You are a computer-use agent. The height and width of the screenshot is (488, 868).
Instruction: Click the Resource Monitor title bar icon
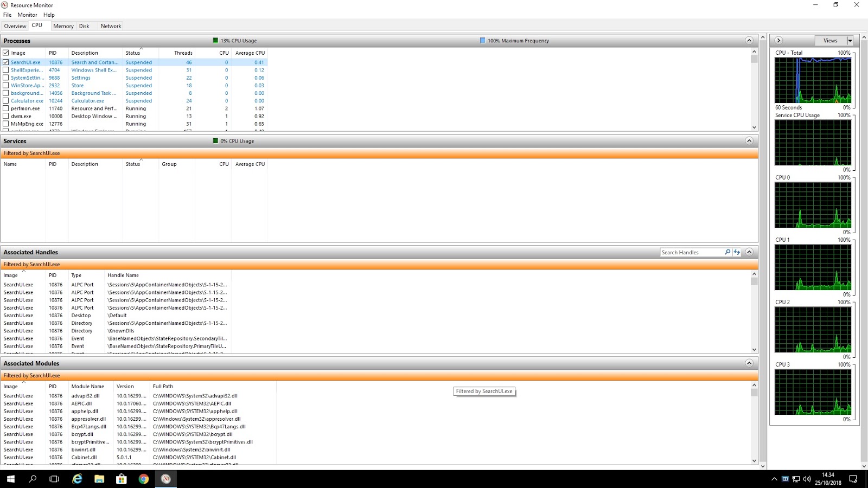(x=5, y=5)
